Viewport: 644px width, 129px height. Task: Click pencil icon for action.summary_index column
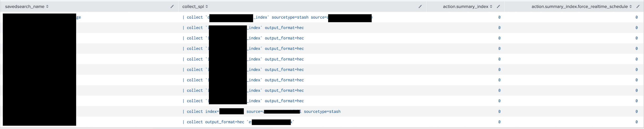(498, 6)
